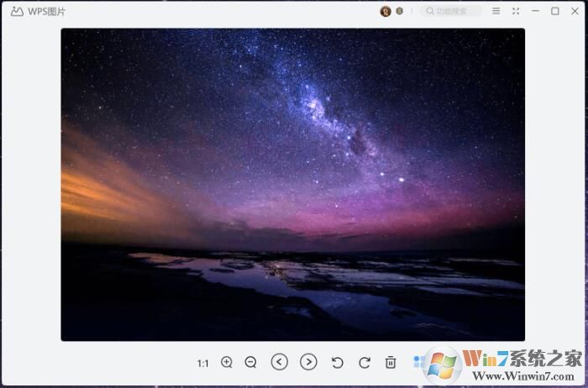Open the hamburger menu in title bar
The height and width of the screenshot is (388, 588).
pyautogui.click(x=496, y=11)
